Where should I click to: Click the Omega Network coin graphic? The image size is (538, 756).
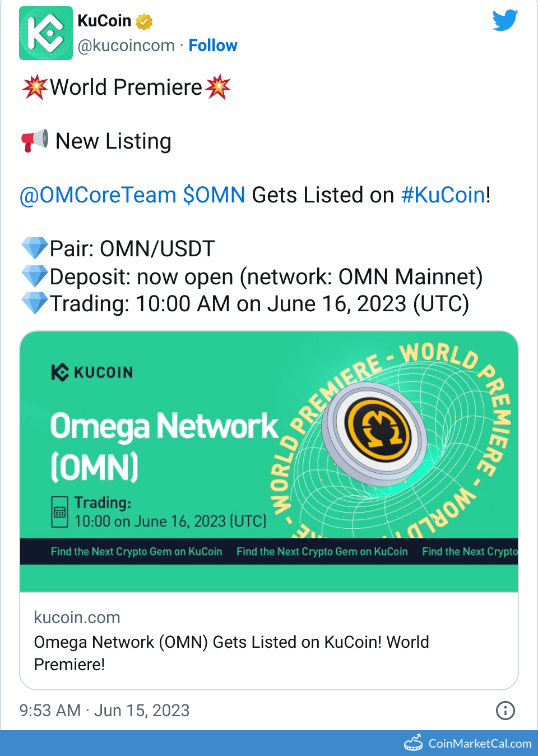point(374,433)
